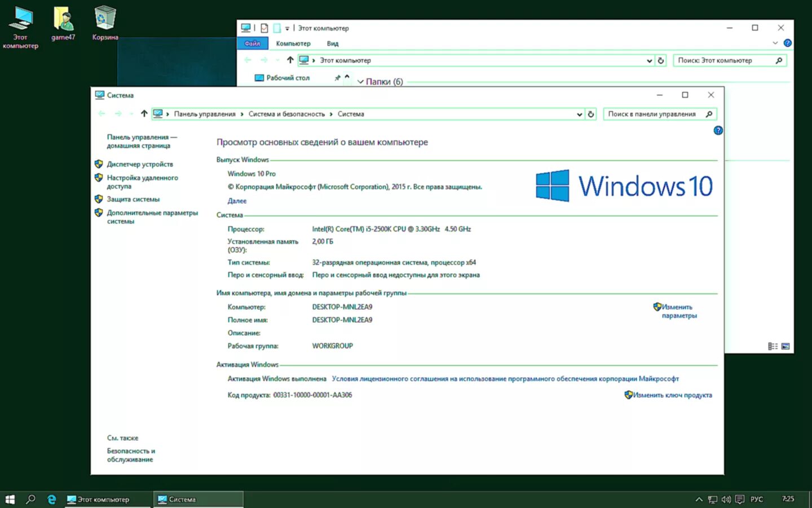The height and width of the screenshot is (508, 812).
Task: Expand ribbon chevron in Этот компьютер window
Action: [x=775, y=43]
